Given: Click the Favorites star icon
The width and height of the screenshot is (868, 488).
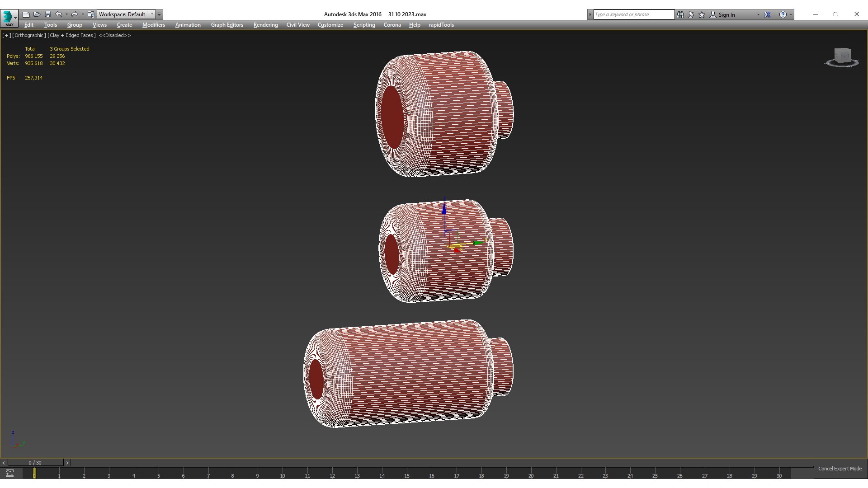Looking at the screenshot, I should click(702, 14).
